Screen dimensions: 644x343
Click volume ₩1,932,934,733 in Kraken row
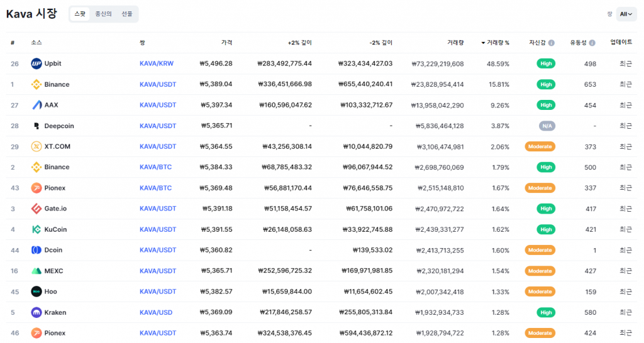[440, 313]
